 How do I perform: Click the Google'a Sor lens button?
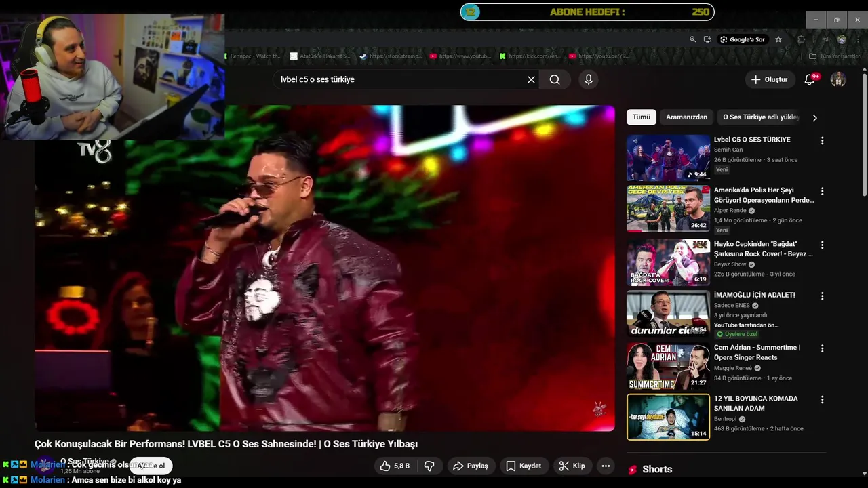point(743,39)
